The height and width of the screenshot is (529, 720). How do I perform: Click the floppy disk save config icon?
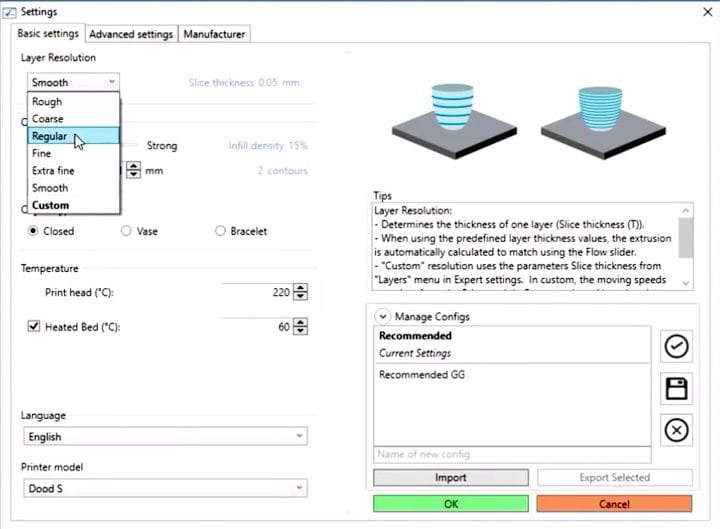(676, 388)
